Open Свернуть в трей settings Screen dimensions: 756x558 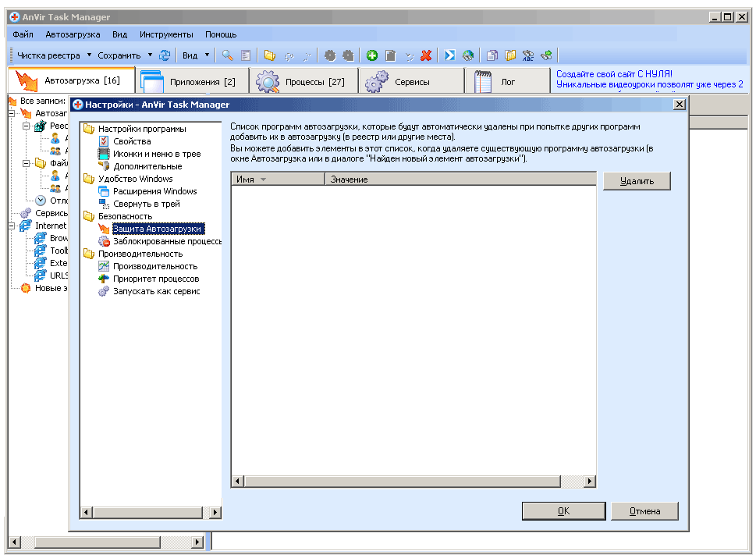(x=146, y=204)
